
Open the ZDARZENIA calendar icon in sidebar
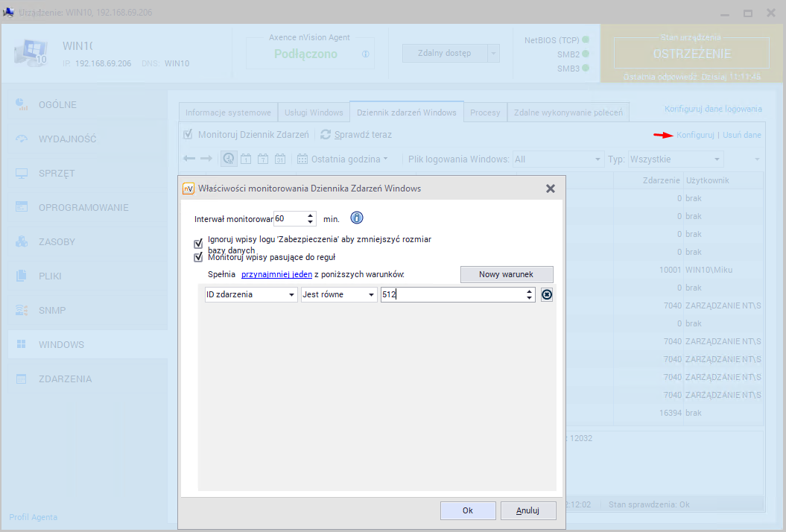[x=22, y=379]
